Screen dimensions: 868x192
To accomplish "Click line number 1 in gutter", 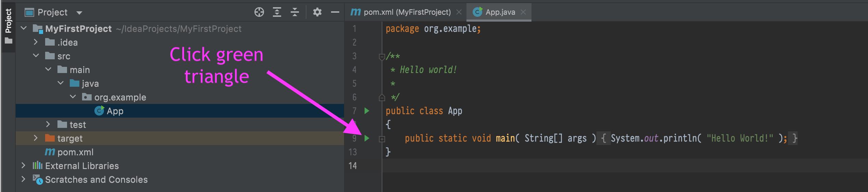I will click(355, 29).
